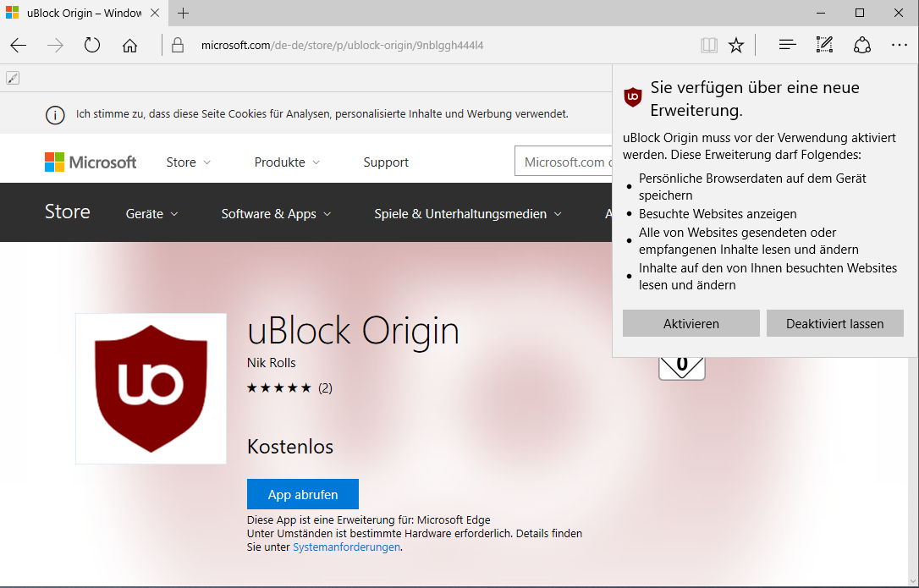Expand the Geräte dropdown

(151, 214)
